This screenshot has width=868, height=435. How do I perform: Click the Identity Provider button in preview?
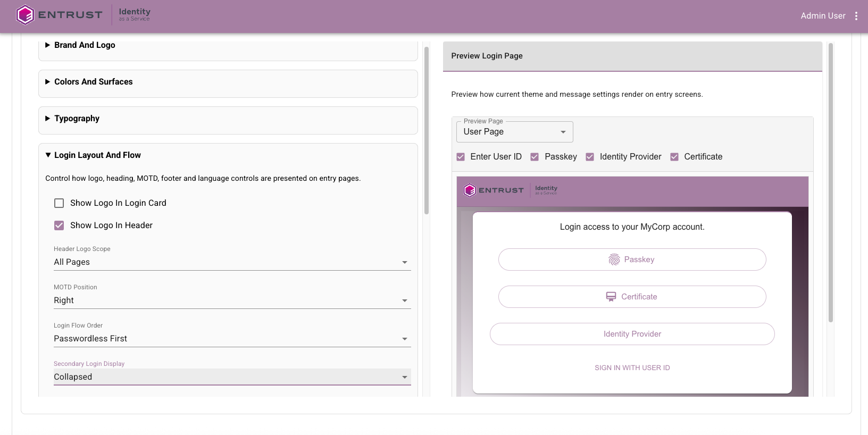tap(632, 334)
